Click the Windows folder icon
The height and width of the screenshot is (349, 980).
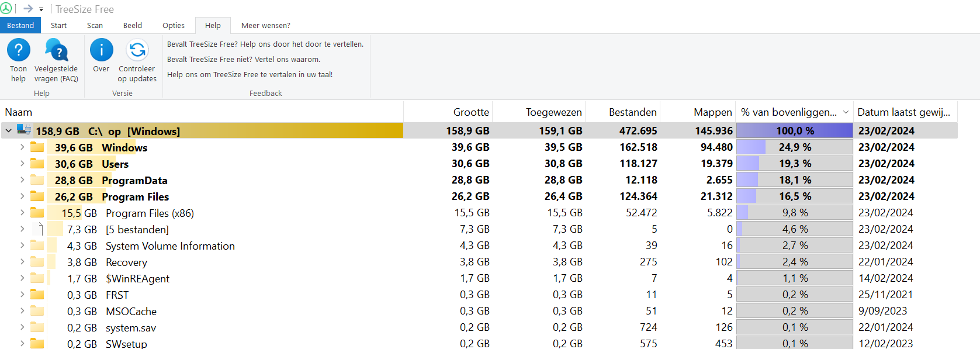(x=37, y=147)
